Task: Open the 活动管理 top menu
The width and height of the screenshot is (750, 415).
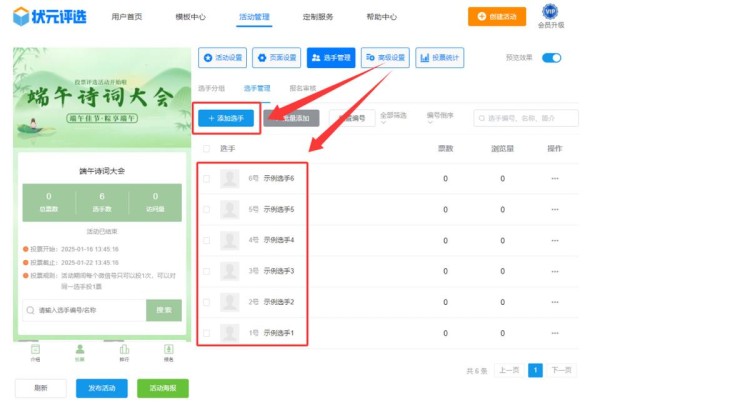Action: coord(254,17)
